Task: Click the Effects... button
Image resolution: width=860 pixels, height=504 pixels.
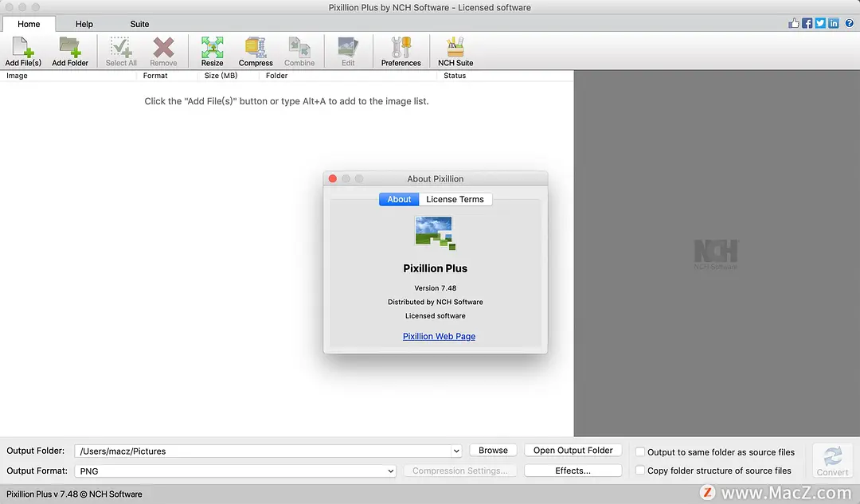Action: 573,471
